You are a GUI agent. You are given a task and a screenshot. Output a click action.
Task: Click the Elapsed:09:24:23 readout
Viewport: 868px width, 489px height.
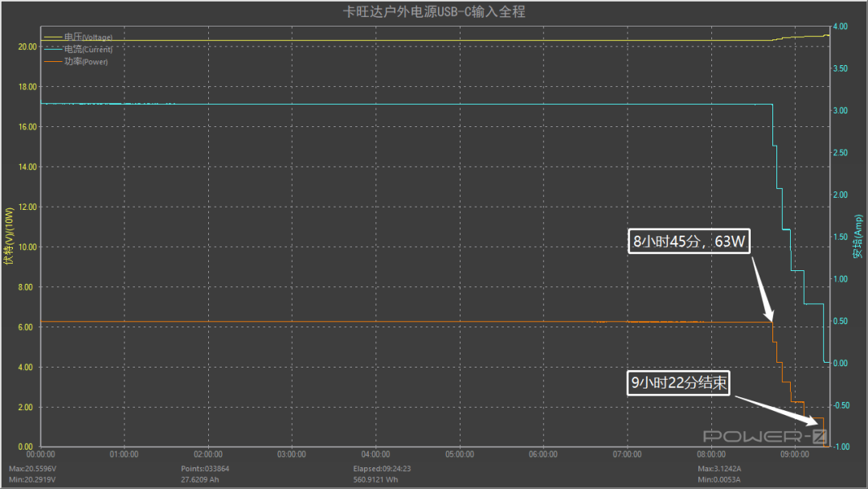[382, 469]
